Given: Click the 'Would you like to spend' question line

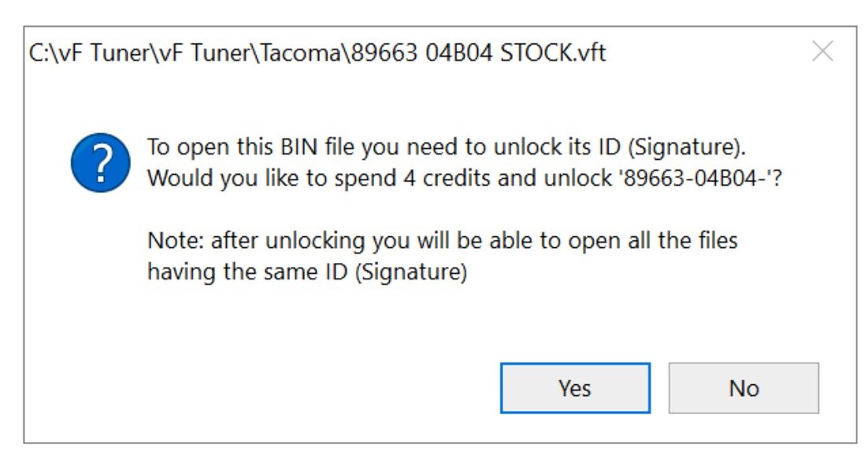Looking at the screenshot, I should pyautogui.click(x=465, y=178).
